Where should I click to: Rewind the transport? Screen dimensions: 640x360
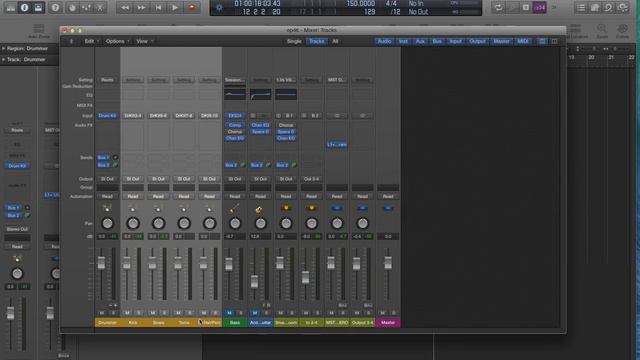[125, 7]
